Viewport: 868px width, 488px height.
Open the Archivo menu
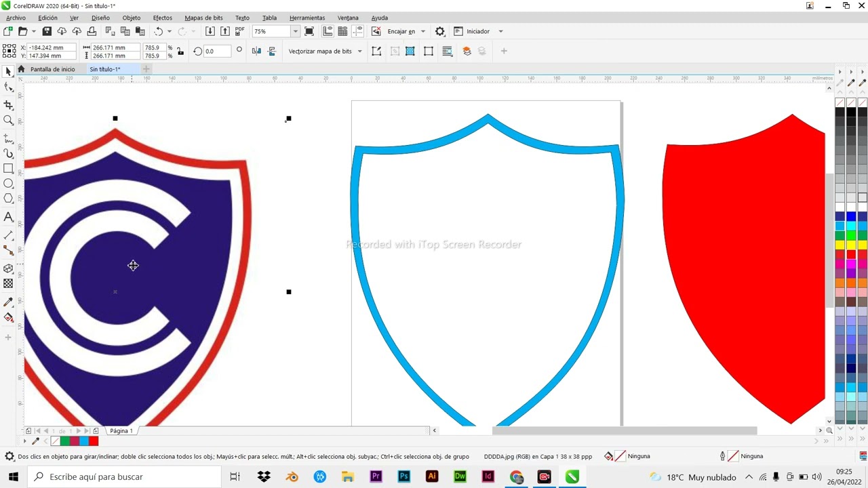(16, 18)
